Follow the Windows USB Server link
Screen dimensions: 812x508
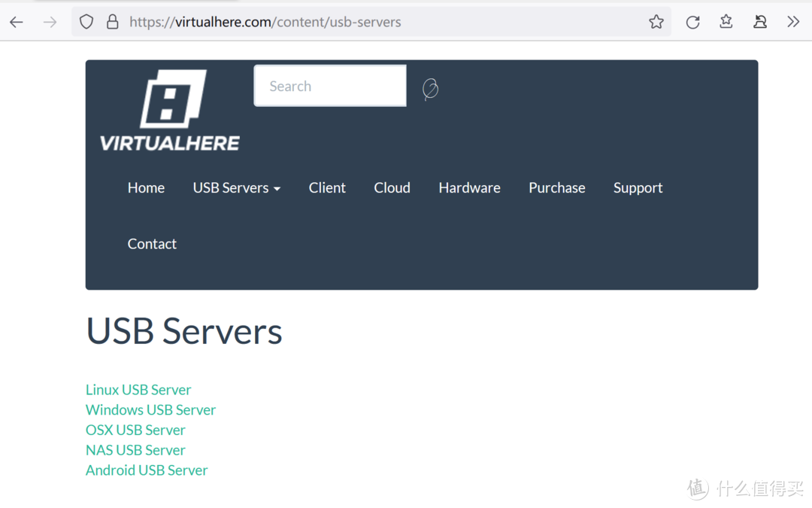pos(150,410)
